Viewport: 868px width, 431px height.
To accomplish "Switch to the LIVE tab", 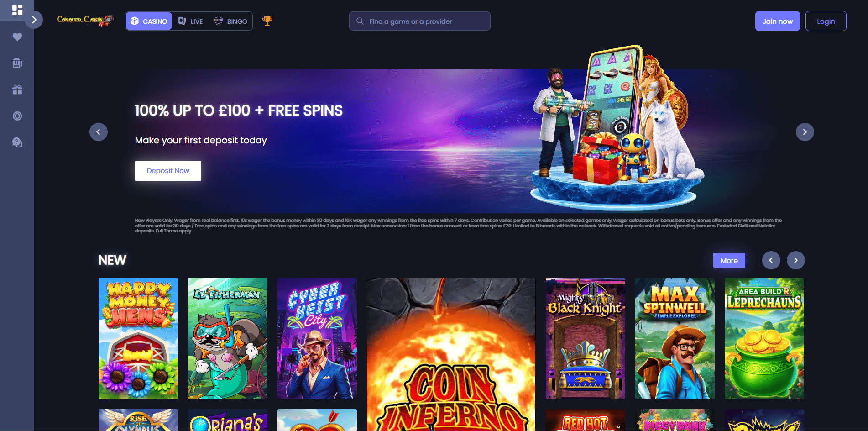I will (x=191, y=21).
